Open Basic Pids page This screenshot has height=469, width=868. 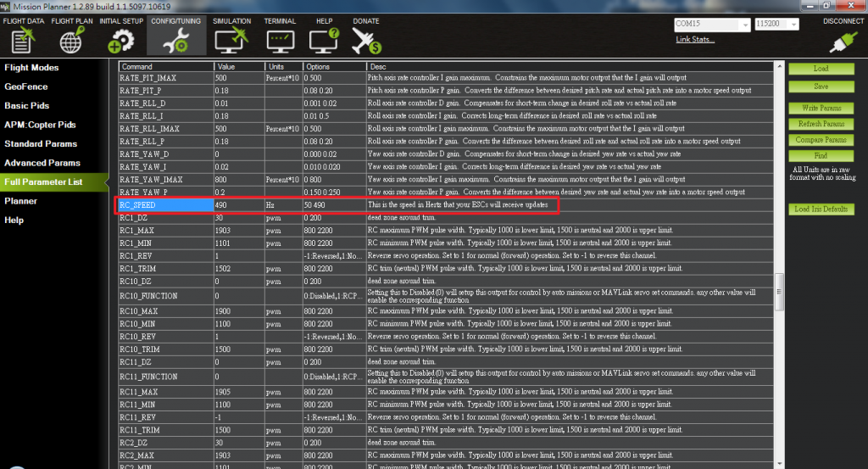pyautogui.click(x=26, y=105)
